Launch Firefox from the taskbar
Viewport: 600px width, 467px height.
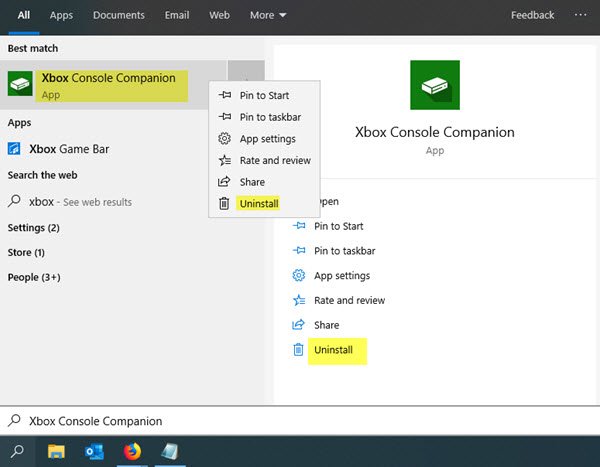click(132, 451)
